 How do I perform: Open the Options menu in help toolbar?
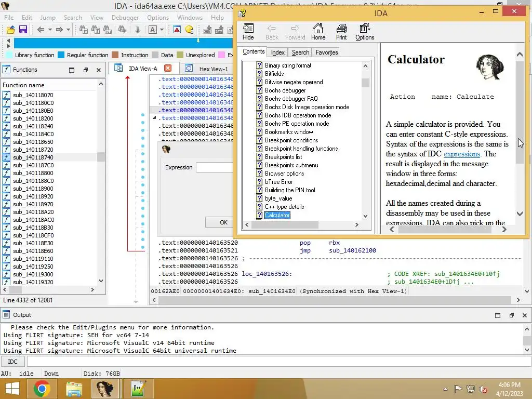tap(365, 32)
